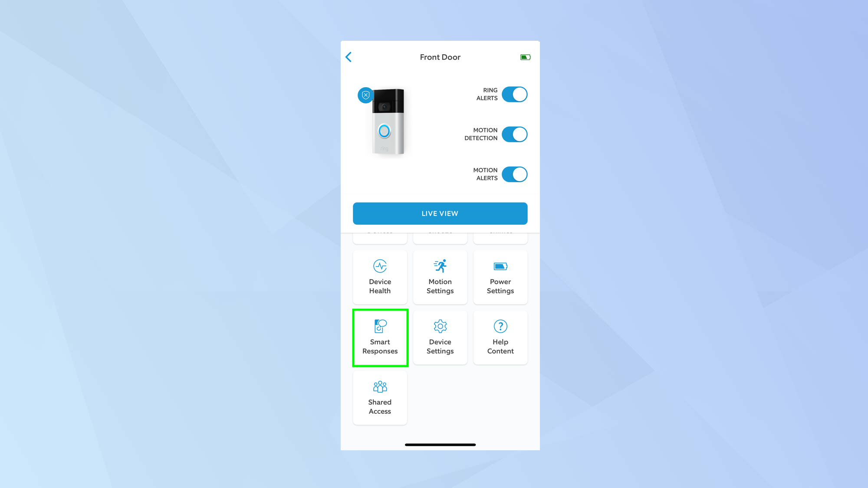
Task: Open Help Content section
Action: pyautogui.click(x=500, y=337)
